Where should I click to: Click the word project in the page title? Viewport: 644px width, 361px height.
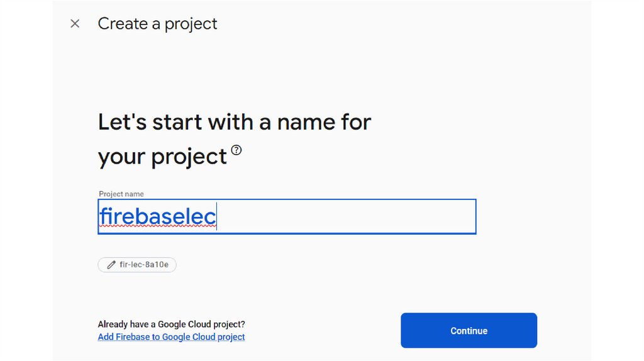pyautogui.click(x=191, y=24)
